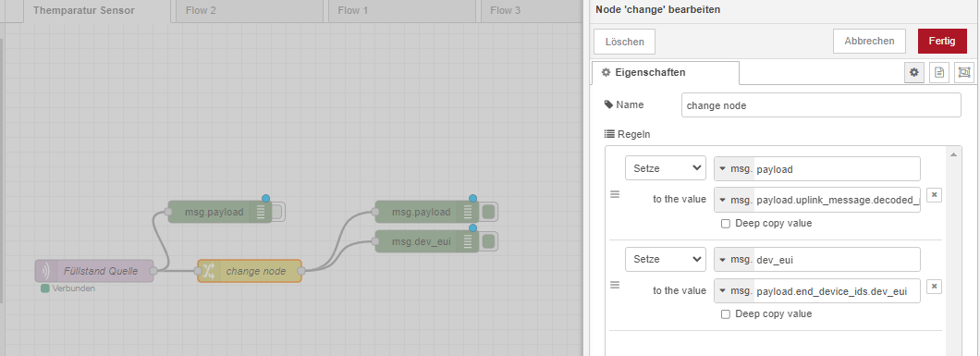Switch to the Flow 3 tab
Screen dimensions: 980x356
[x=527, y=10]
